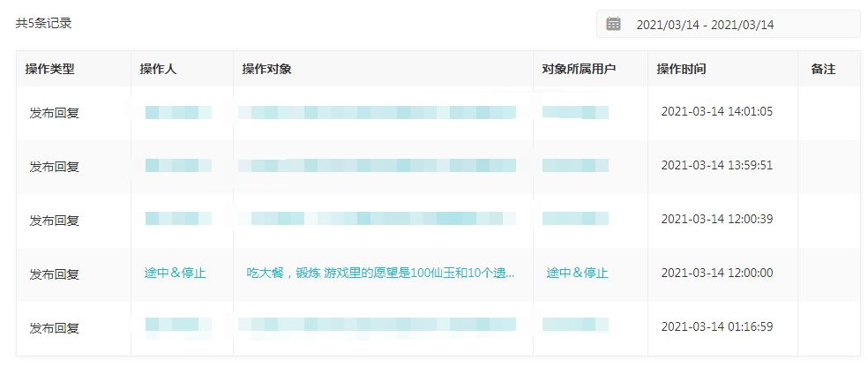Click the 共5条记录 record count text
Image resolution: width=868 pixels, height=367 pixels.
pyautogui.click(x=44, y=24)
